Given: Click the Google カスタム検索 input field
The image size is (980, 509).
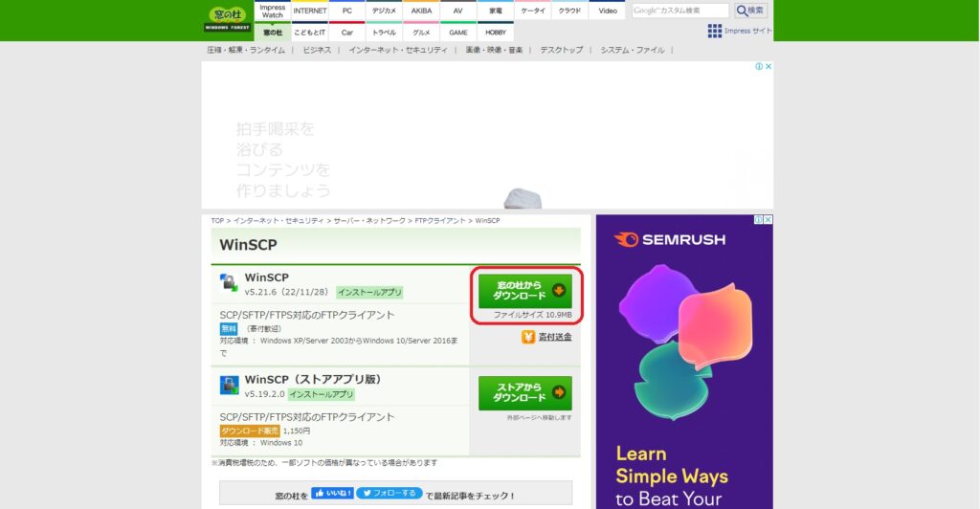Looking at the screenshot, I should tap(680, 11).
